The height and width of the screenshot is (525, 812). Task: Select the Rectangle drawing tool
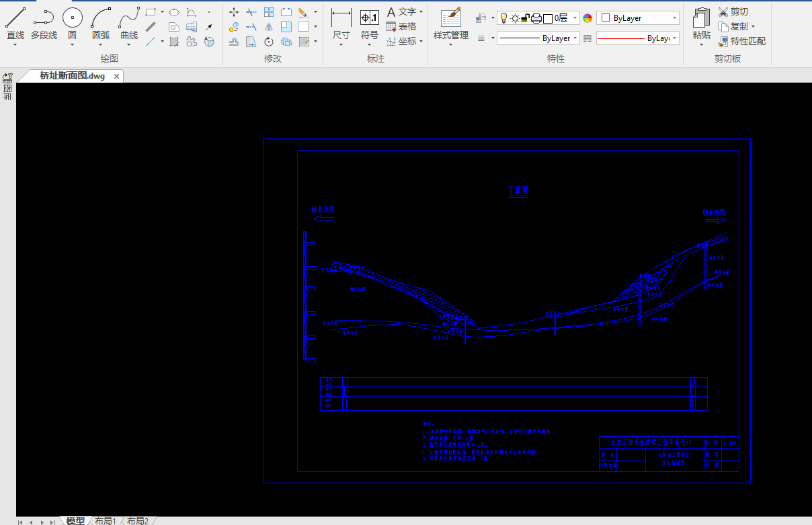[x=151, y=12]
